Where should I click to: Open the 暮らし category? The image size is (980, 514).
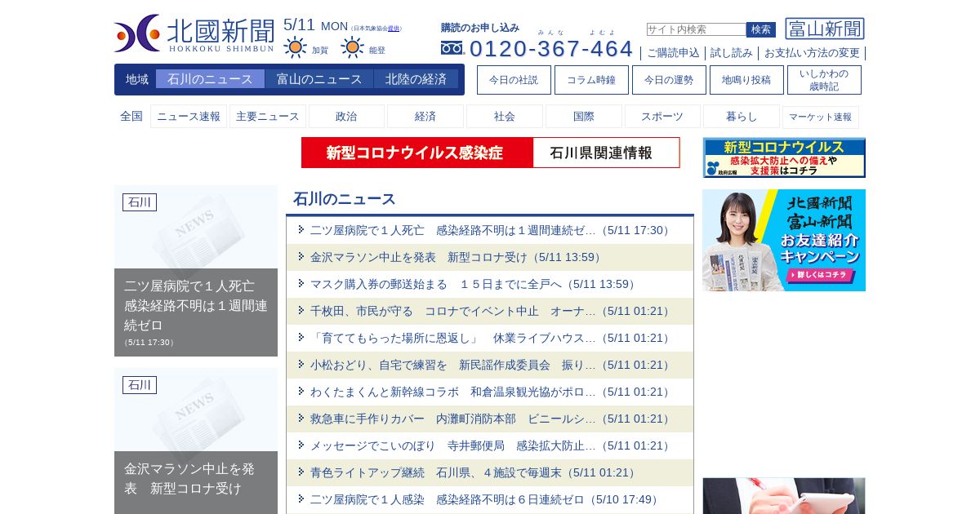(x=742, y=117)
